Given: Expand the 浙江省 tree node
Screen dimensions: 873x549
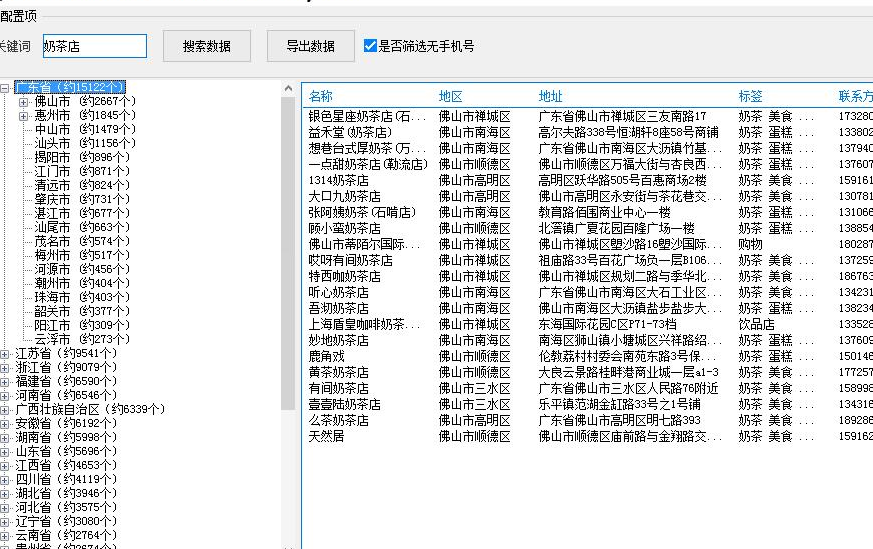Looking at the screenshot, I should (4, 368).
